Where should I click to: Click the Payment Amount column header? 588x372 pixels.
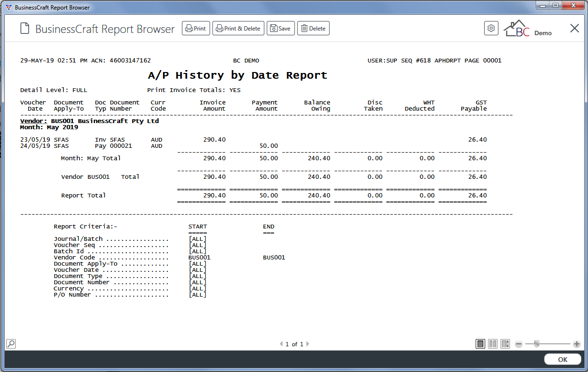click(264, 105)
